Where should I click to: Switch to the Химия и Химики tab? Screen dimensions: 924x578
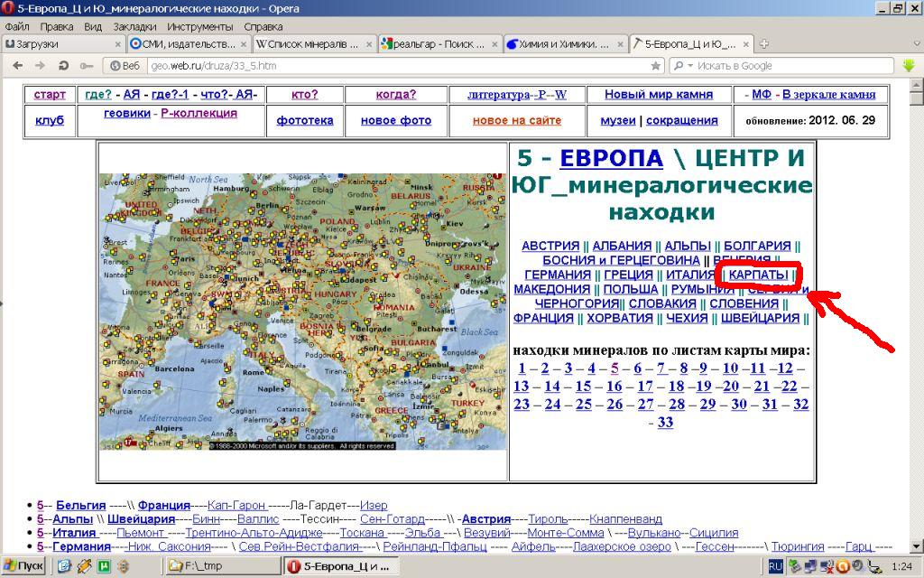point(557,43)
